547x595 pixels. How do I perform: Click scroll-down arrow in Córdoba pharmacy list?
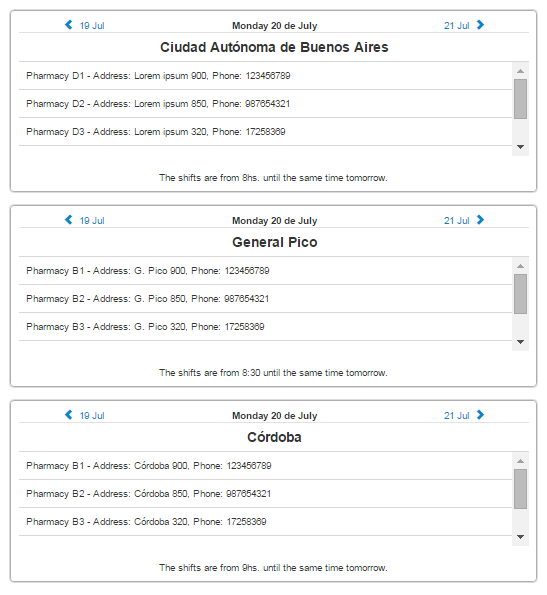[x=520, y=537]
